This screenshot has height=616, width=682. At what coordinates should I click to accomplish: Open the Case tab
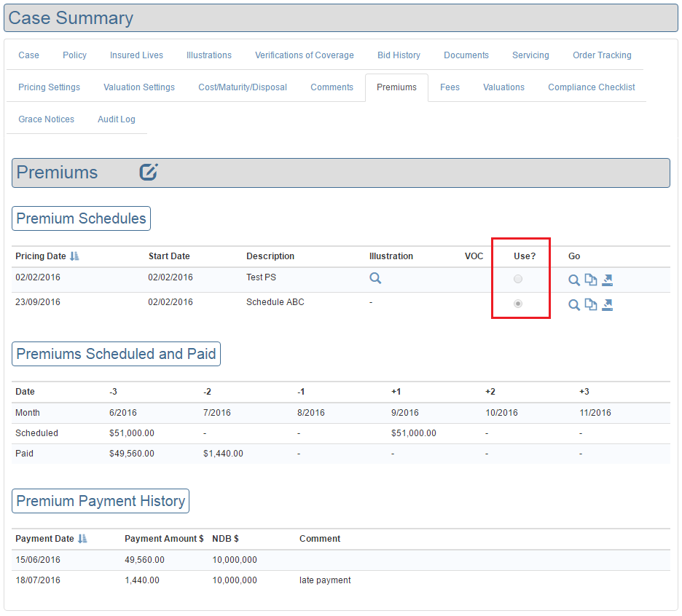coord(28,55)
